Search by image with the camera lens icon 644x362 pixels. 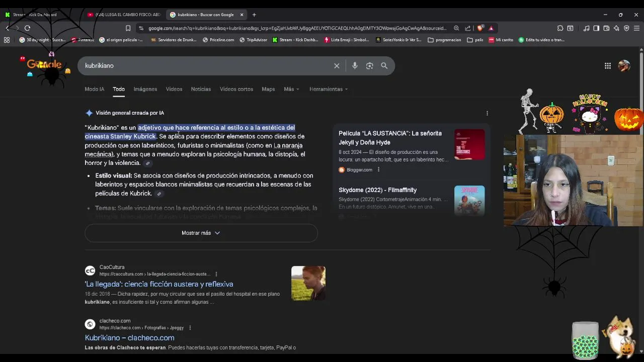[x=370, y=66]
